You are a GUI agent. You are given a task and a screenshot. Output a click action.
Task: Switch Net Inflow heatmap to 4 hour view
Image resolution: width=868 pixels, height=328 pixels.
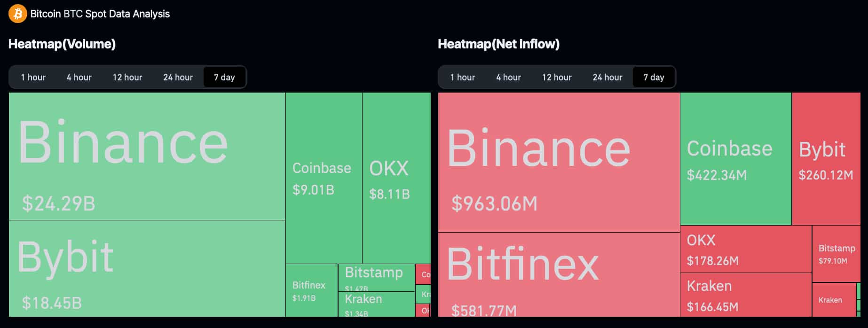coord(508,77)
